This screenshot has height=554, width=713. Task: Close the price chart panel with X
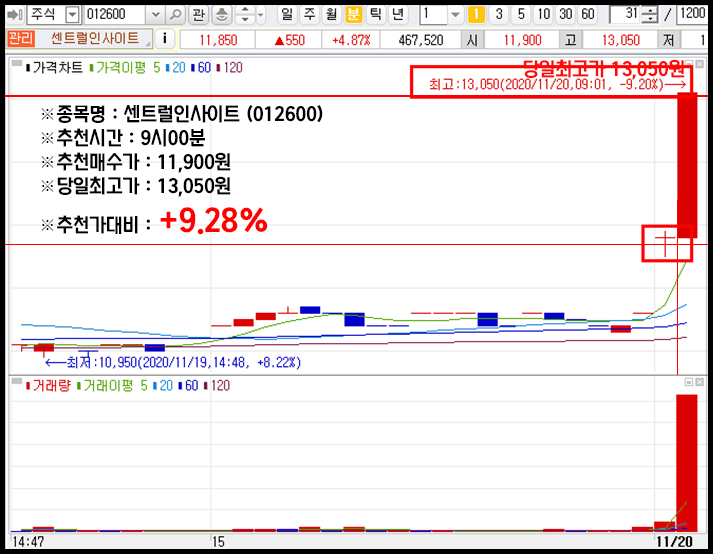(x=699, y=64)
